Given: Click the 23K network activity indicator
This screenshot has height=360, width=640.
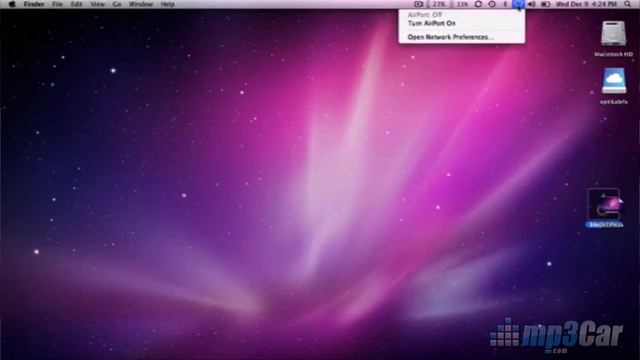Looking at the screenshot, I should click(x=436, y=4).
